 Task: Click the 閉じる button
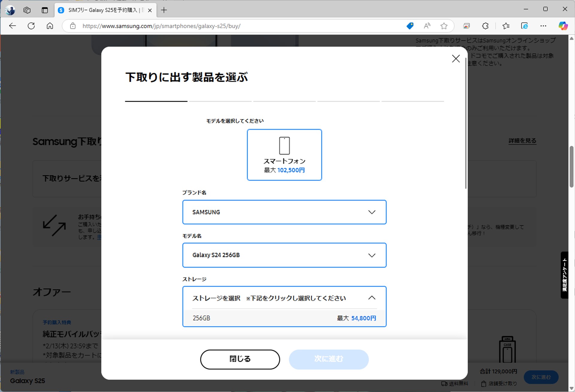pos(240,359)
